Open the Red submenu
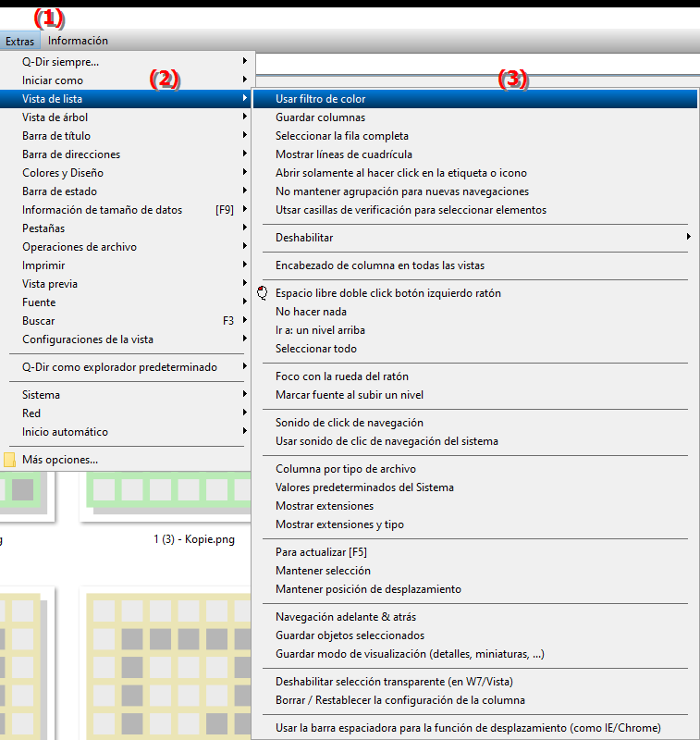 click(127, 413)
